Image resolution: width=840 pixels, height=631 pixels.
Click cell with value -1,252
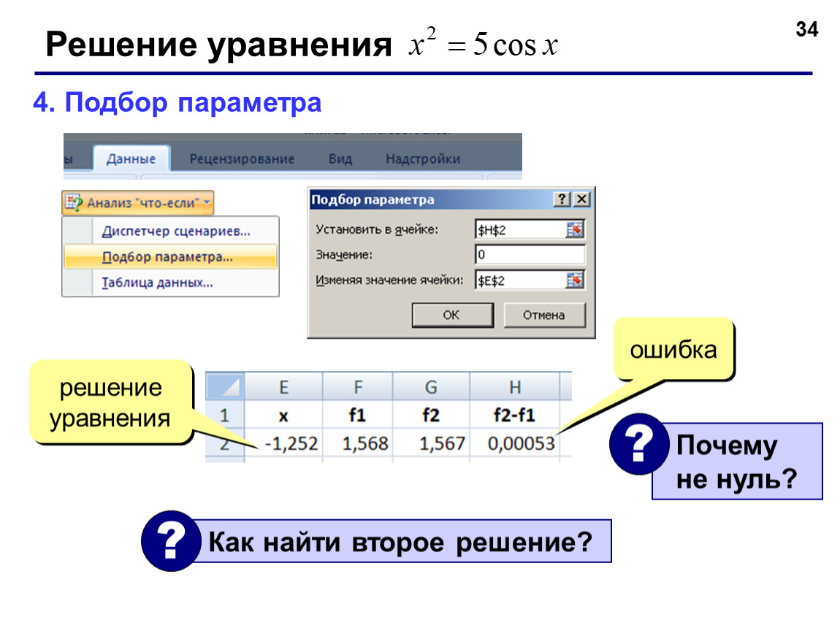click(283, 443)
